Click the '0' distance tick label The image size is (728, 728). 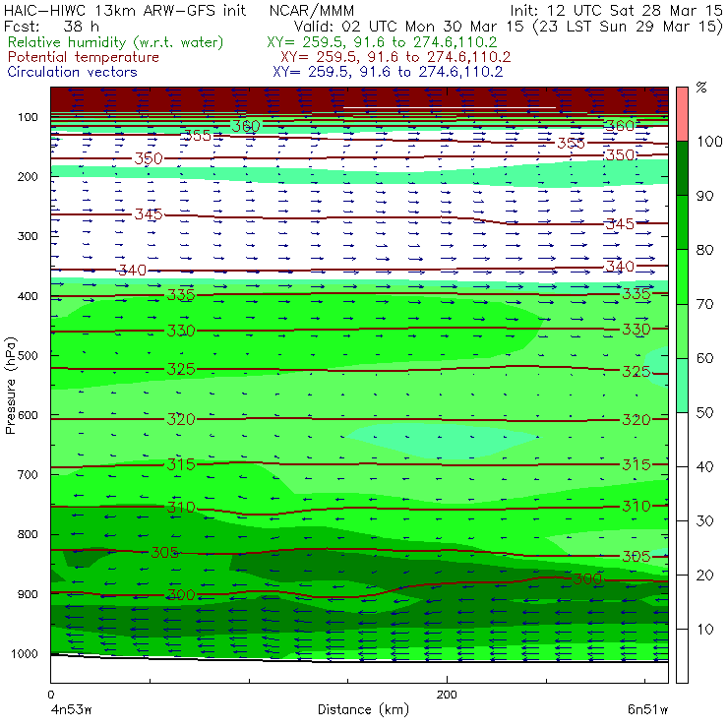(50, 695)
